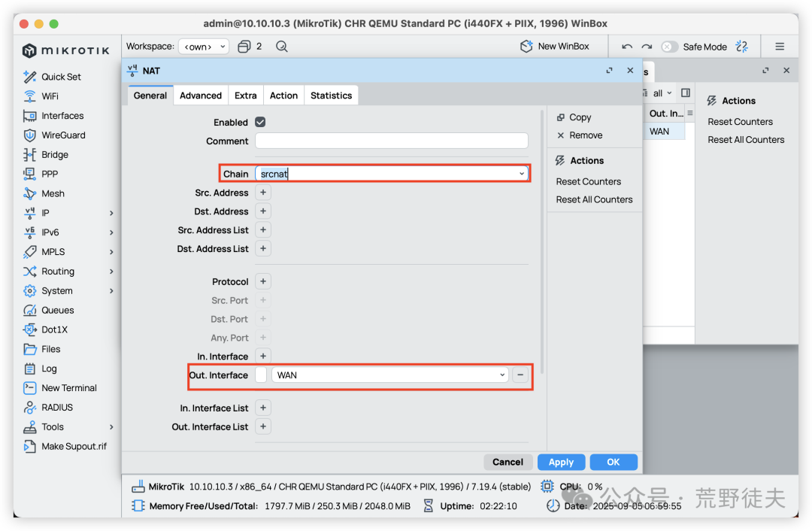Add a Protocol condition
The height and width of the screenshot is (531, 812).
coord(263,281)
